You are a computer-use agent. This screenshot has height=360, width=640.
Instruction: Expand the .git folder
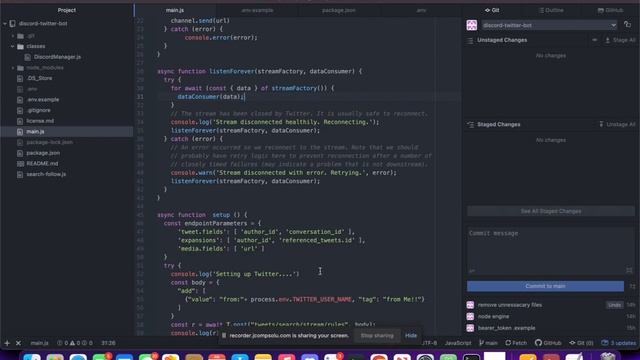tap(13, 36)
